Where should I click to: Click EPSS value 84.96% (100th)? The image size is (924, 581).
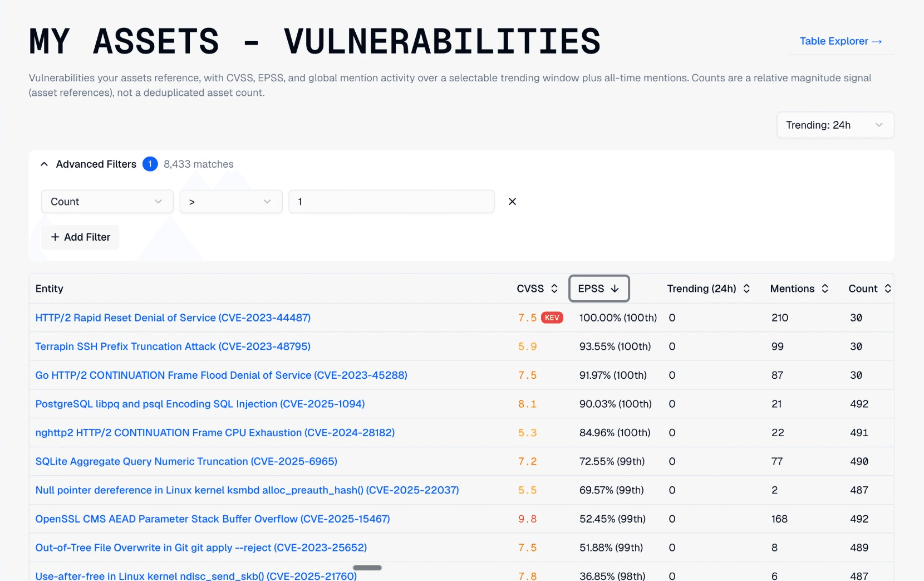pyautogui.click(x=615, y=433)
